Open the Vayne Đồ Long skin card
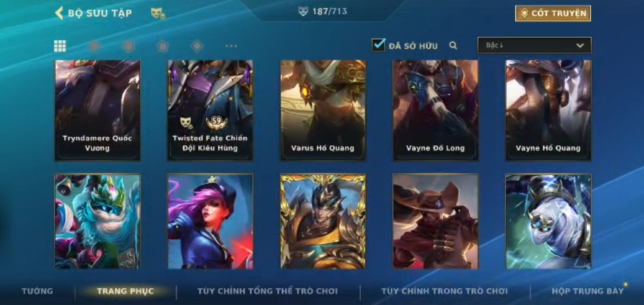The image size is (644, 305). pos(435,110)
